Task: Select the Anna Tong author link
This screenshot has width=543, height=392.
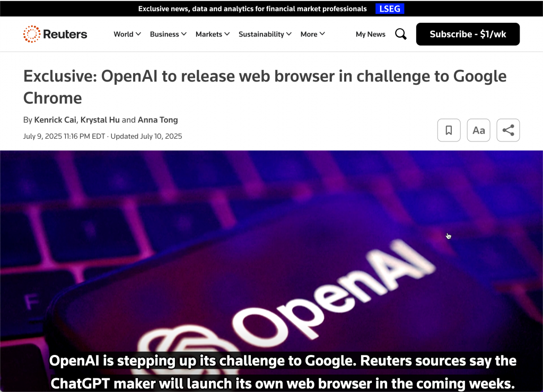Action: click(x=157, y=120)
